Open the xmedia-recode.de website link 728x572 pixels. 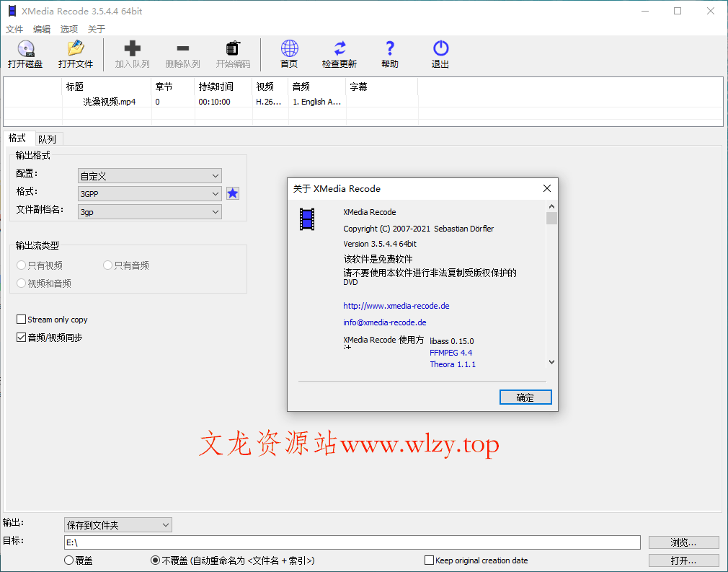[396, 305]
